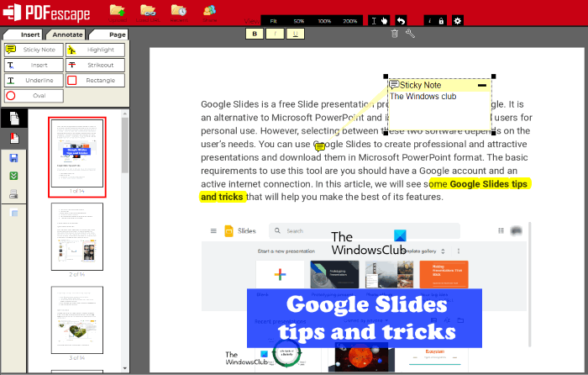588x375 pixels.
Task: Switch to the Insert tab
Action: [x=24, y=34]
